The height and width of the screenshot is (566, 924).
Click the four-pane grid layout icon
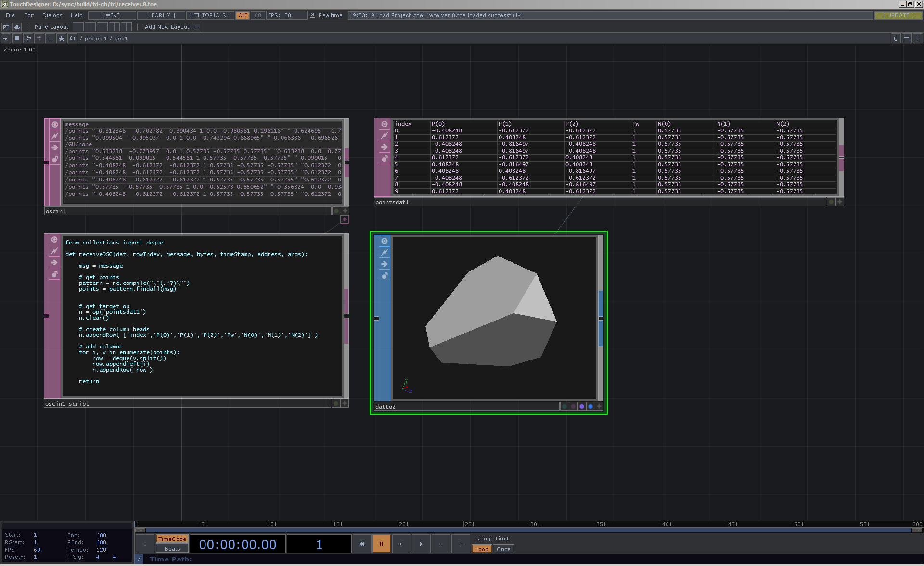point(126,27)
